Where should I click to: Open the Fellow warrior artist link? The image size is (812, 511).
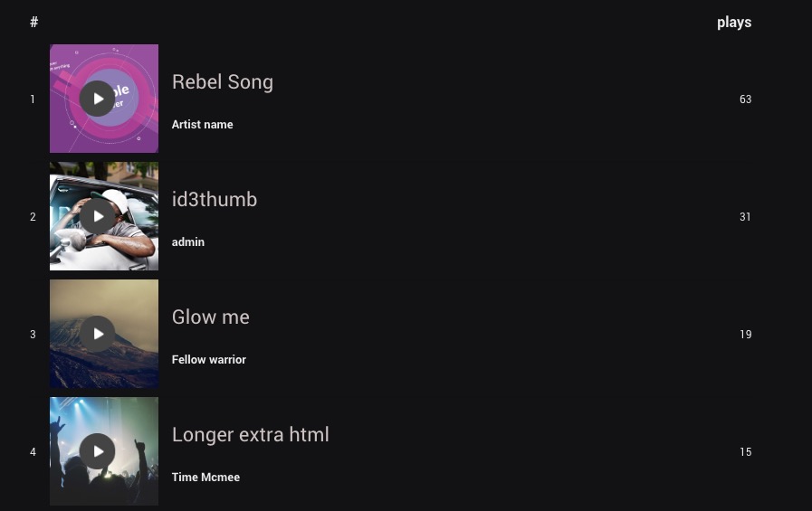pyautogui.click(x=209, y=360)
